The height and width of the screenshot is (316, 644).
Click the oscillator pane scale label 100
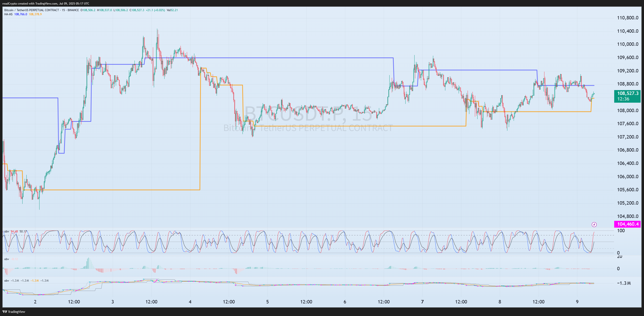pyautogui.click(x=621, y=231)
